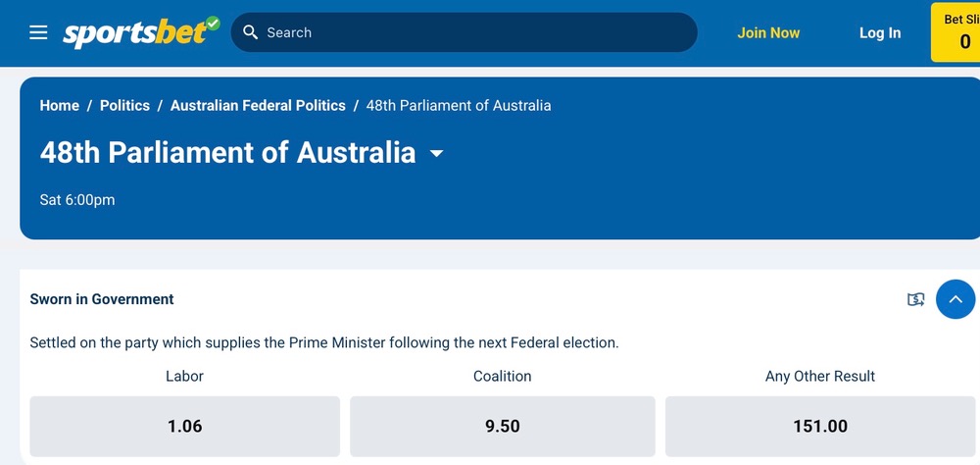Click the Sportsbet logo
The width and height of the screenshot is (980, 465).
pos(141,32)
